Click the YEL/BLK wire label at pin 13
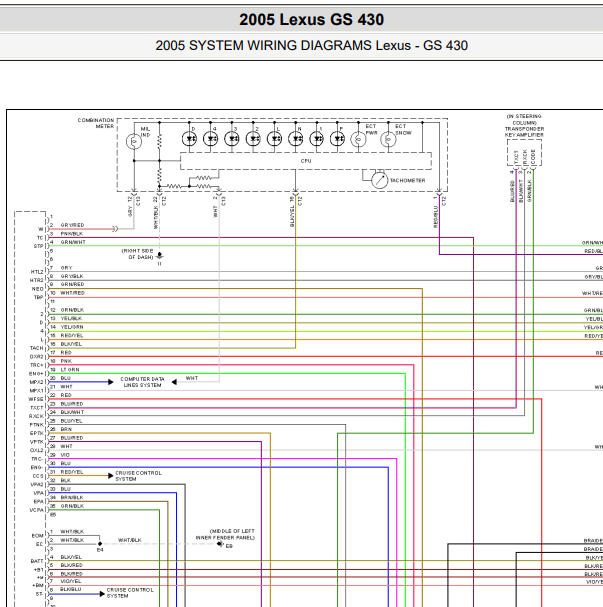This screenshot has height=607, width=603. 71,318
